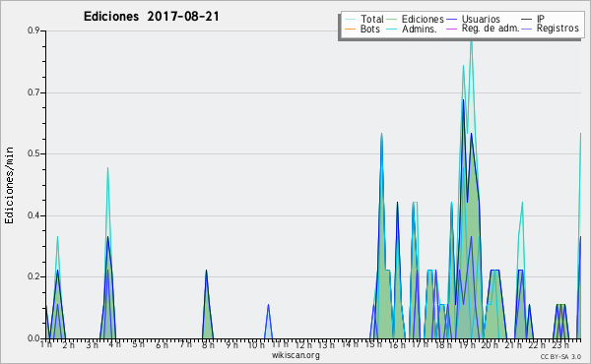This screenshot has height=364, width=591.
Task: Click the 0.5 y-axis value
Action: coord(33,153)
